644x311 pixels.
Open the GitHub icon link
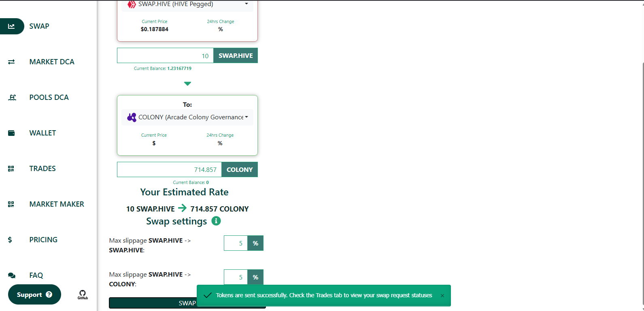coord(83,295)
